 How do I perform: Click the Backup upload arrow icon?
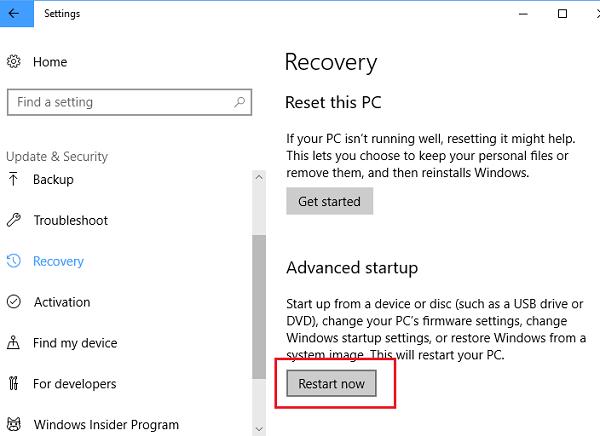click(x=14, y=180)
